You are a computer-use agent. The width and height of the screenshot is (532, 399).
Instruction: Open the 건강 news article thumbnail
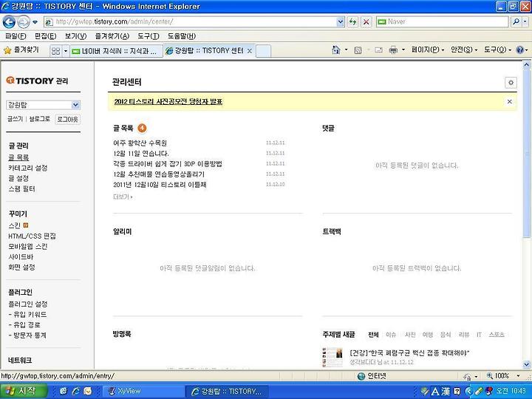(332, 358)
